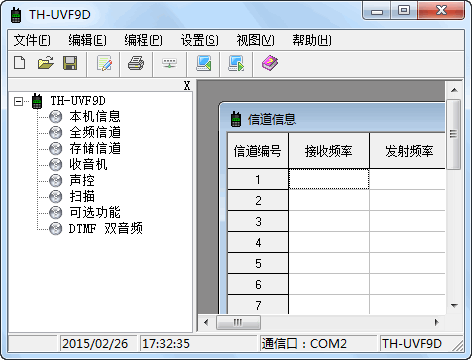Click the radio icon in 信道信息 window title
Viewport: 472px width, 360px height.
pyautogui.click(x=236, y=119)
